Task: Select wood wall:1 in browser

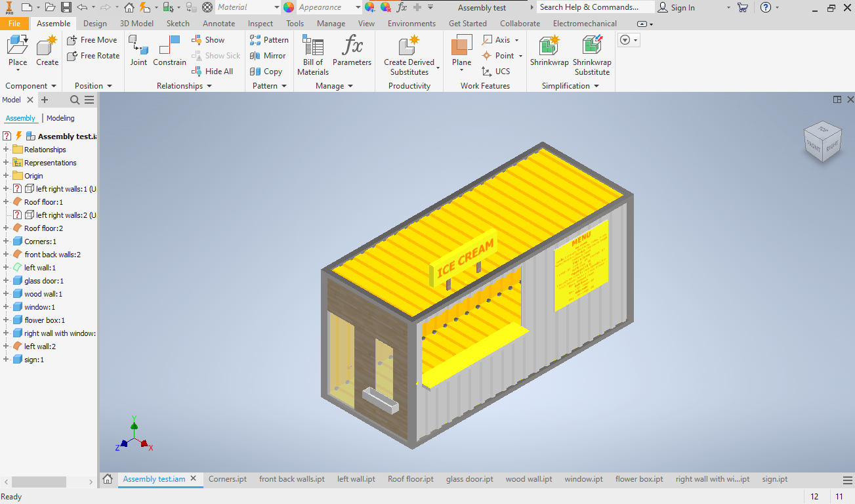Action: [x=43, y=294]
